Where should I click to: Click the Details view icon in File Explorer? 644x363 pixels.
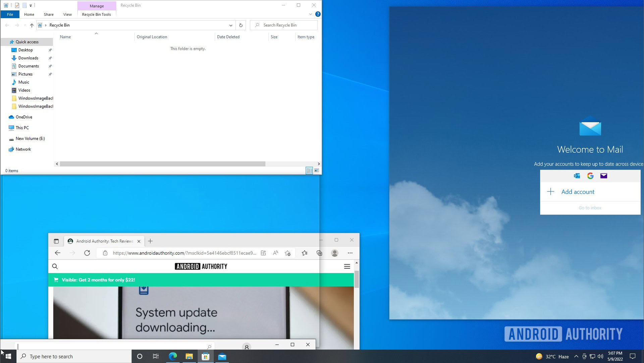tap(310, 171)
